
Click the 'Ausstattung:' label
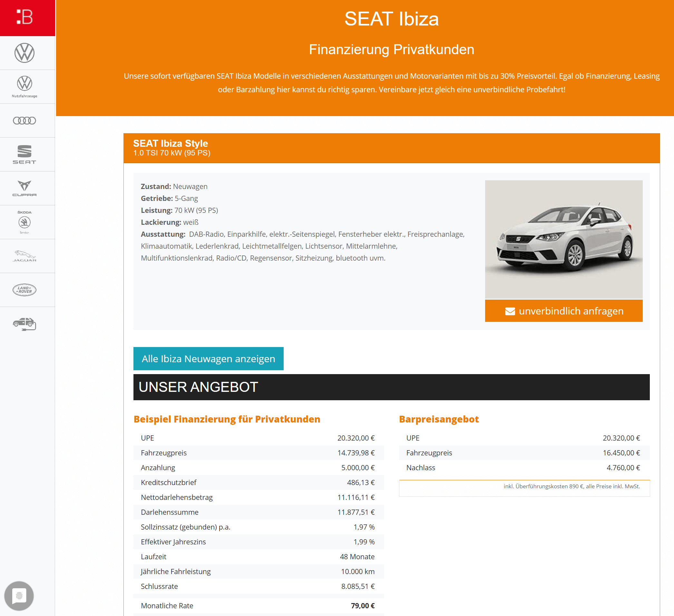click(x=163, y=234)
